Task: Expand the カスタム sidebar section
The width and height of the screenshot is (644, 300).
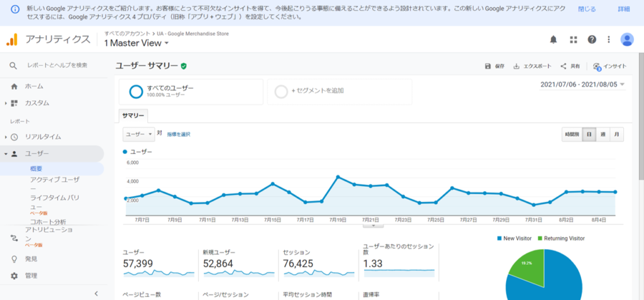Action: (6, 103)
